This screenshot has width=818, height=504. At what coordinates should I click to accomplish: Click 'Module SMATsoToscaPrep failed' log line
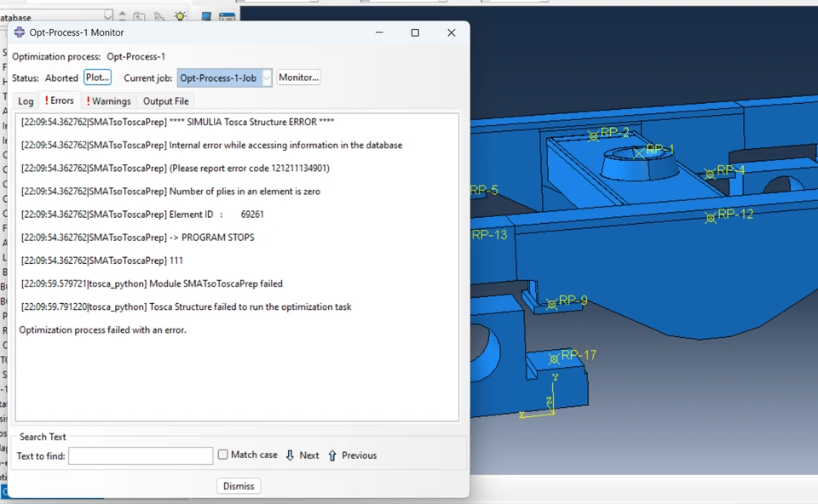tap(152, 283)
